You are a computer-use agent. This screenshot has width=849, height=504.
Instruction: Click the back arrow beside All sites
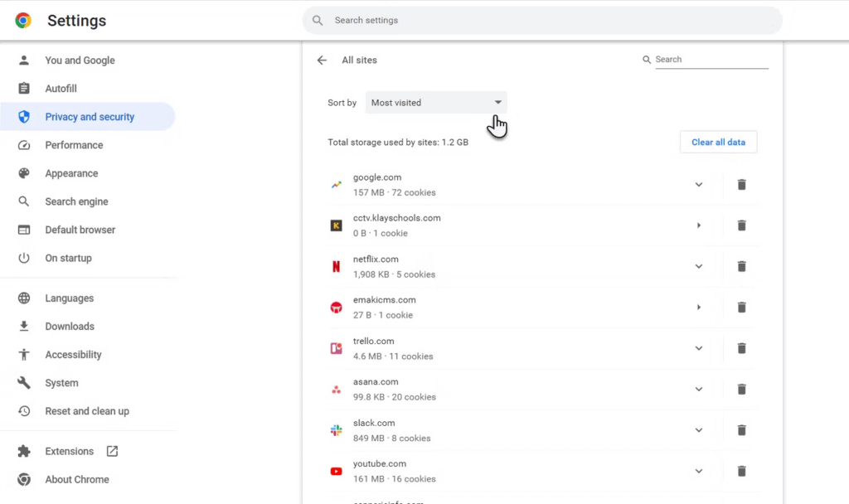pos(322,61)
